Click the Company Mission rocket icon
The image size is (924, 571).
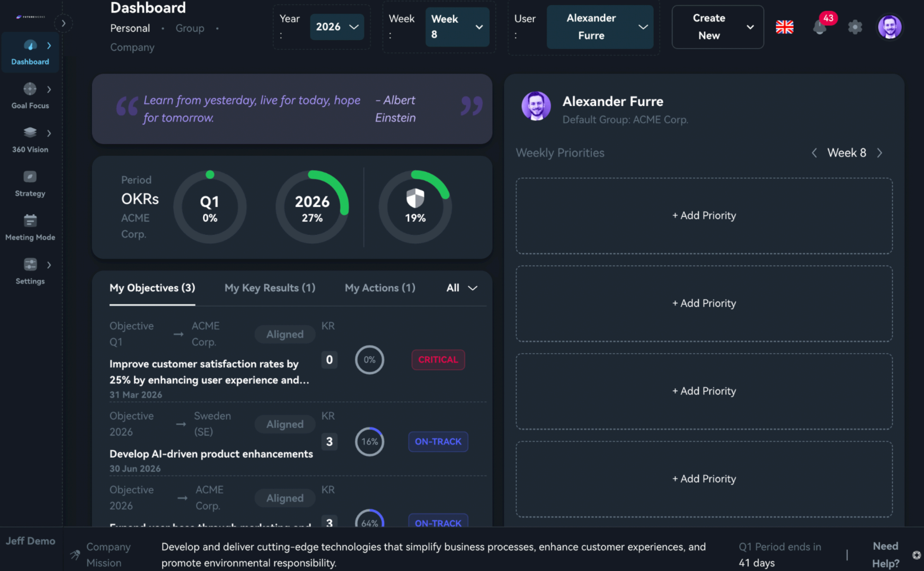pyautogui.click(x=75, y=555)
